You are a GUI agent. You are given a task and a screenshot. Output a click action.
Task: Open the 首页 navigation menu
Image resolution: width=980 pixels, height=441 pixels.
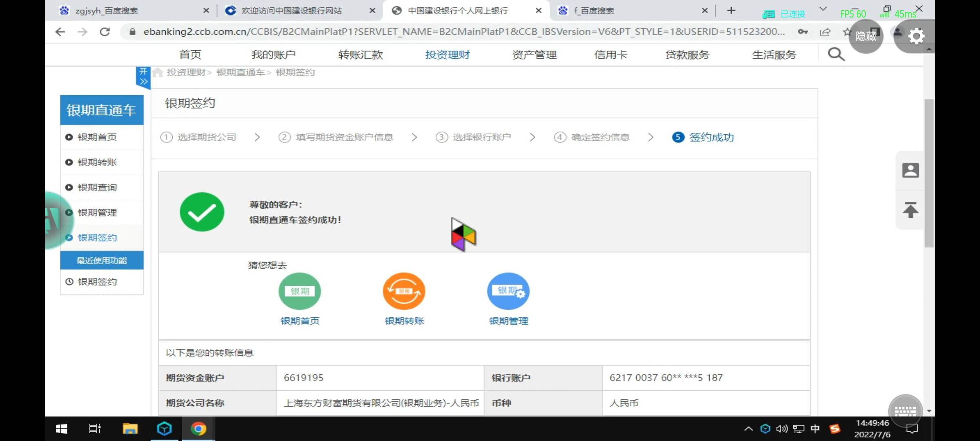click(x=190, y=54)
